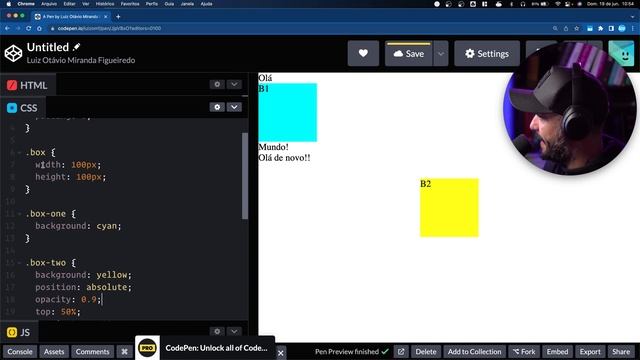
Task: Click the Wi-Fi icon in menu bar
Action: [558, 4]
